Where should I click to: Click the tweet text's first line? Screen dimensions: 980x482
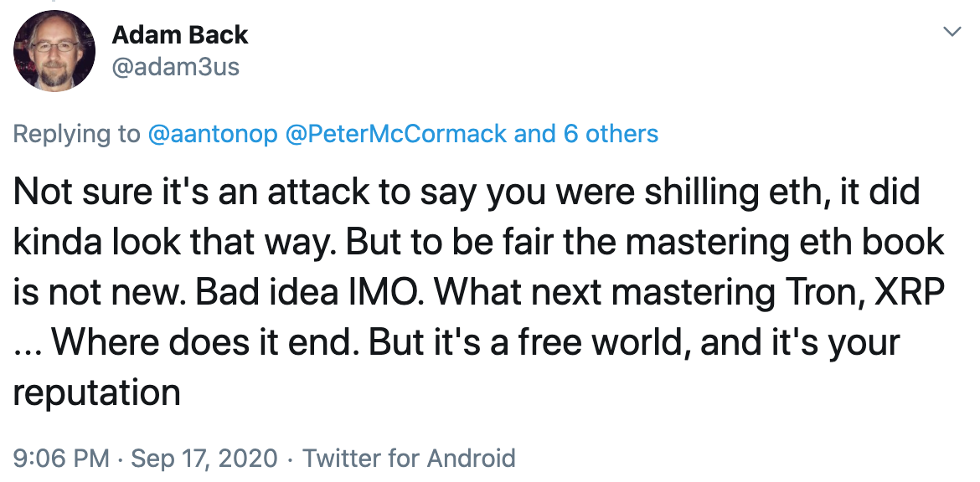tap(466, 193)
